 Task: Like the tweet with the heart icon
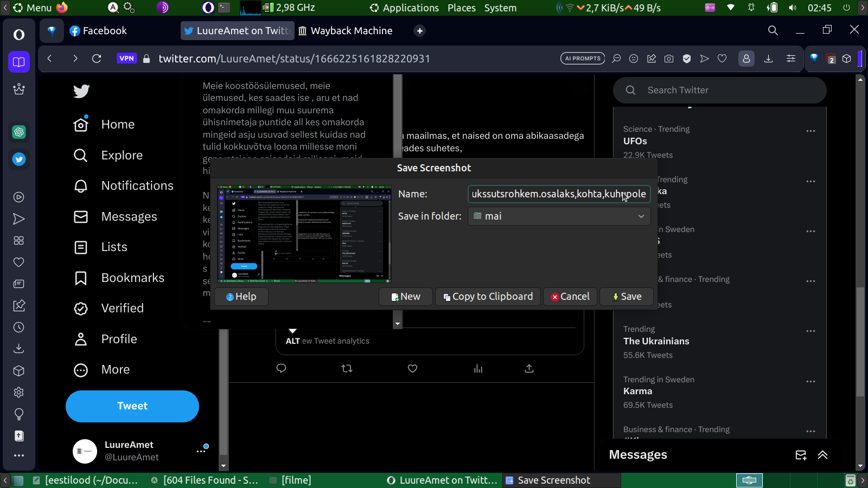pos(412,369)
